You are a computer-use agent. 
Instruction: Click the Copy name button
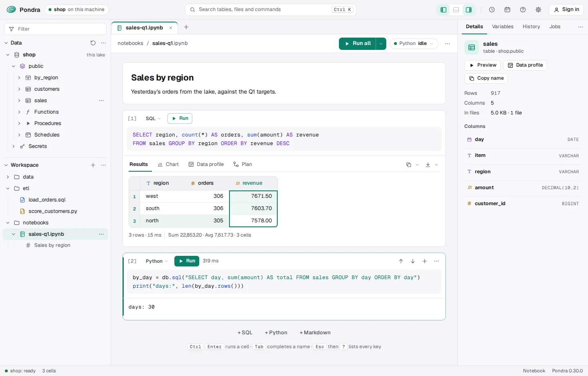pyautogui.click(x=486, y=78)
